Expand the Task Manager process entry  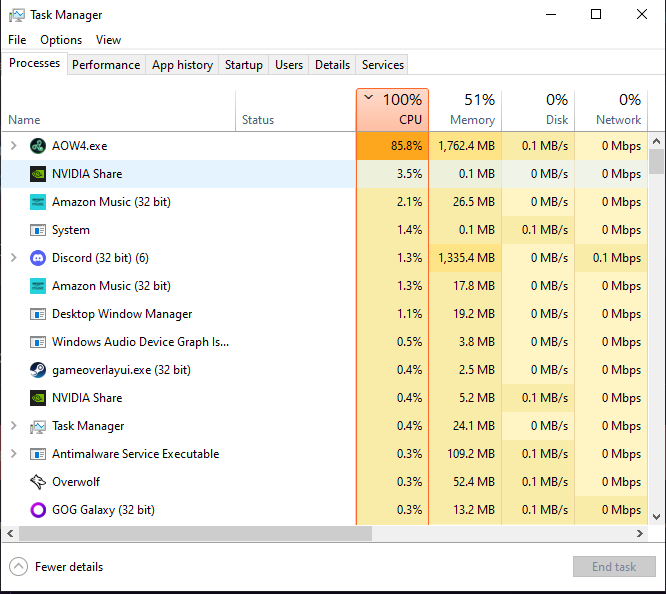tap(13, 426)
